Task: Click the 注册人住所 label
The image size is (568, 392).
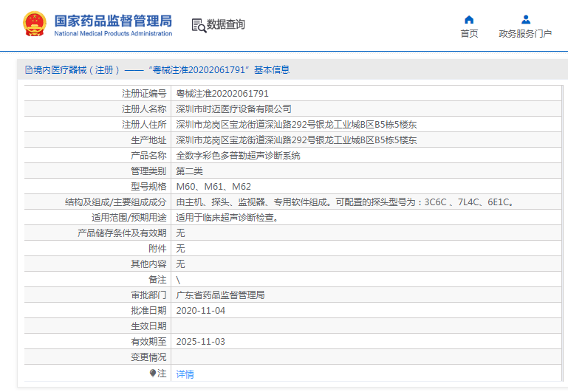Action: 144,125
